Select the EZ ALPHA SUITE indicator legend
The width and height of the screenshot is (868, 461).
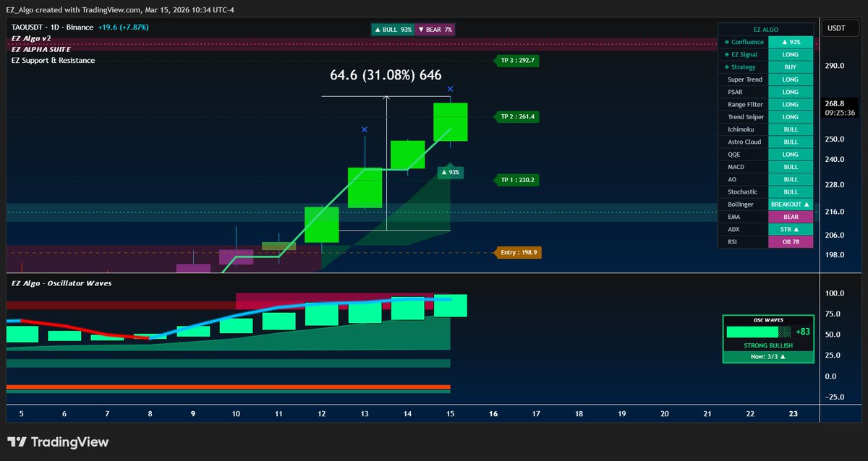pos(41,49)
